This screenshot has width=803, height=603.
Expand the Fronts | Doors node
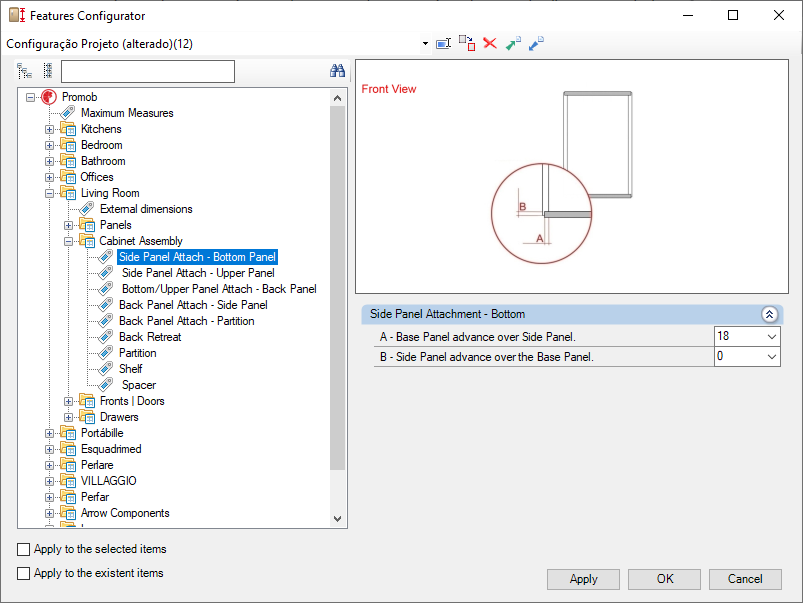click(68, 401)
